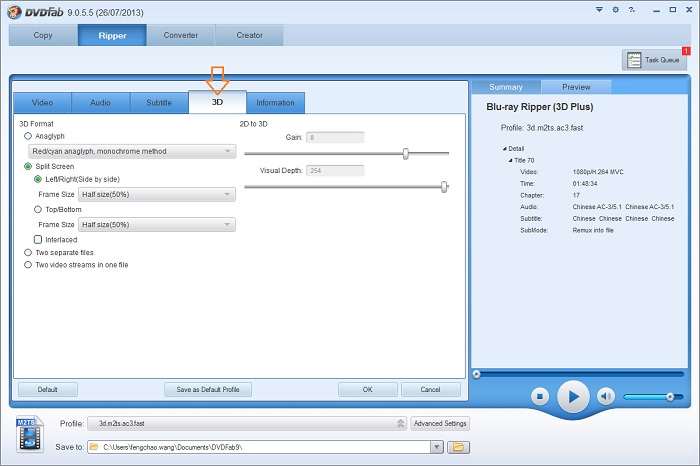Choose the Top/Bottom radio option
The image size is (700, 466).
(x=38, y=209)
